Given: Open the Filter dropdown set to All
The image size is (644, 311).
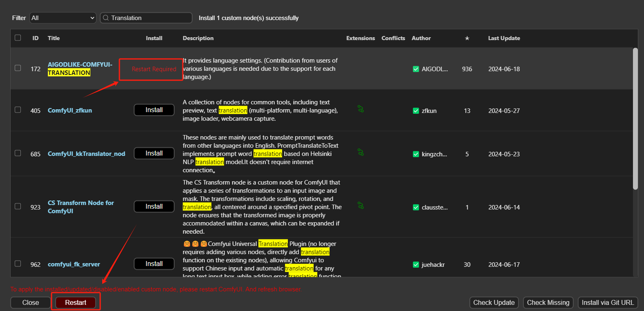Looking at the screenshot, I should [x=63, y=18].
